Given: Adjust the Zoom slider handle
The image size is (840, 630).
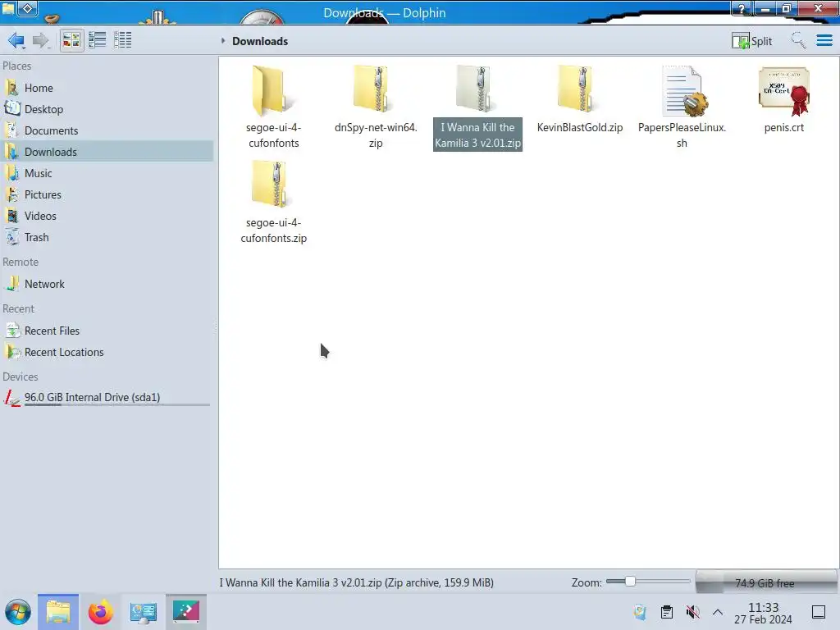Looking at the screenshot, I should click(630, 582).
